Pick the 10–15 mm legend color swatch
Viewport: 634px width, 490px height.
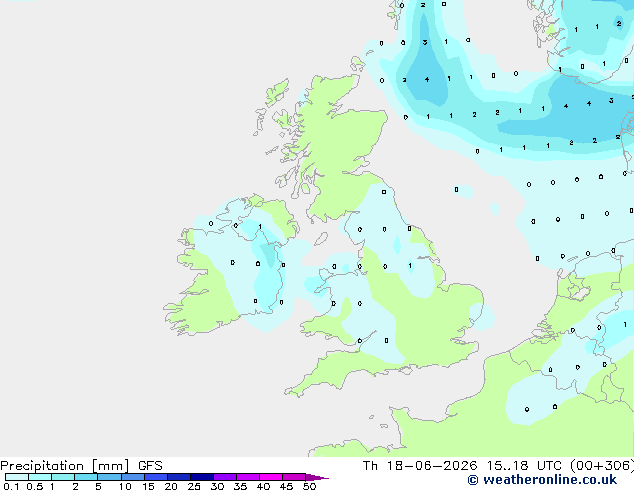pyautogui.click(x=133, y=477)
